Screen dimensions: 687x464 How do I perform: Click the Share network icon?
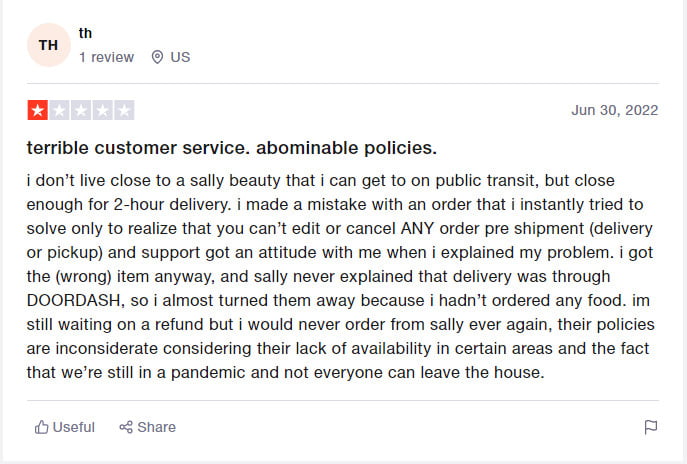coord(126,427)
